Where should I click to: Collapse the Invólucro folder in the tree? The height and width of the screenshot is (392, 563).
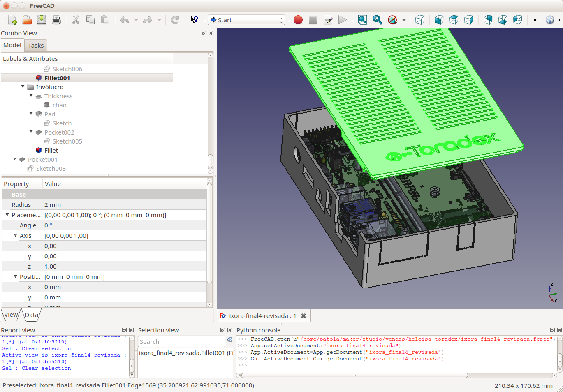(x=23, y=87)
